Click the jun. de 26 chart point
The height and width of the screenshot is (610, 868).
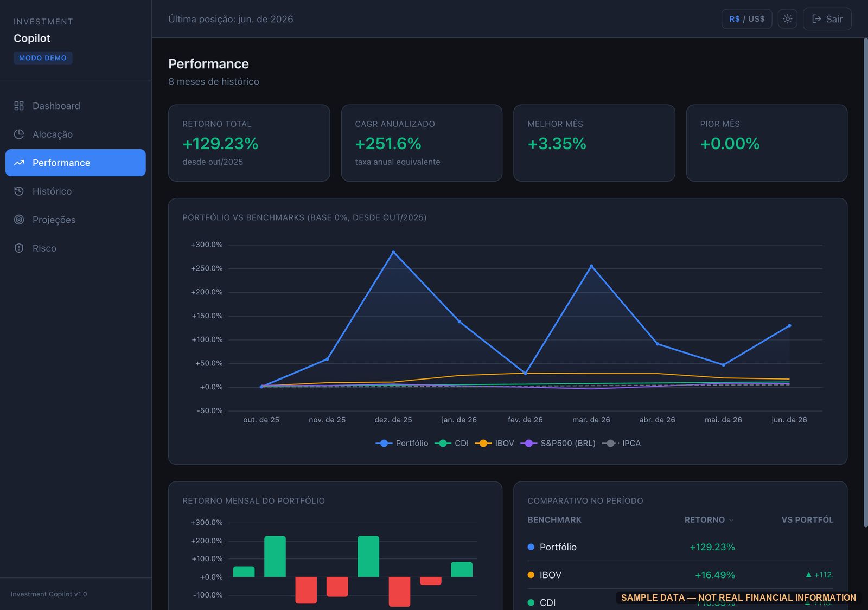point(789,326)
